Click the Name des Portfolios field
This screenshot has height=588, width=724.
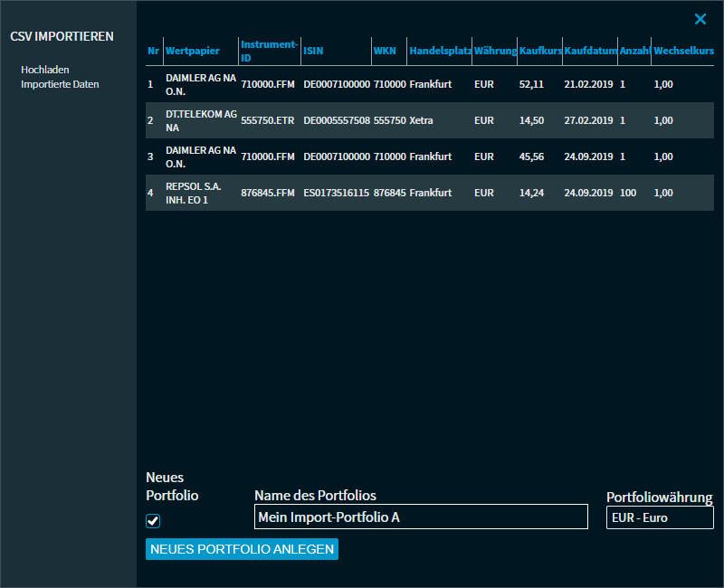coord(421,517)
